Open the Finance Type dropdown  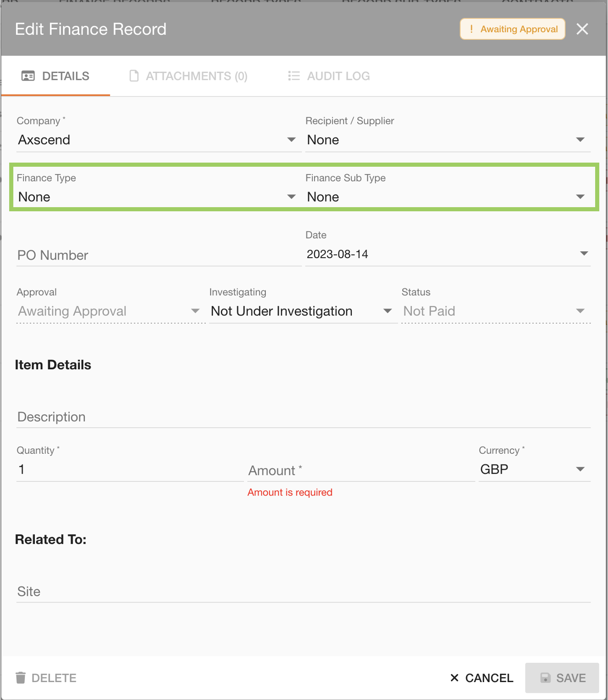(291, 197)
